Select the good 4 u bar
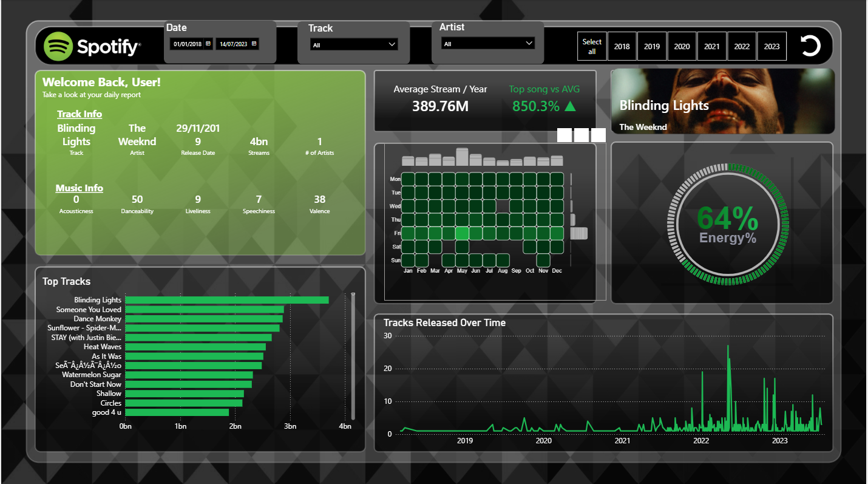This screenshot has height=484, width=868. 177,412
